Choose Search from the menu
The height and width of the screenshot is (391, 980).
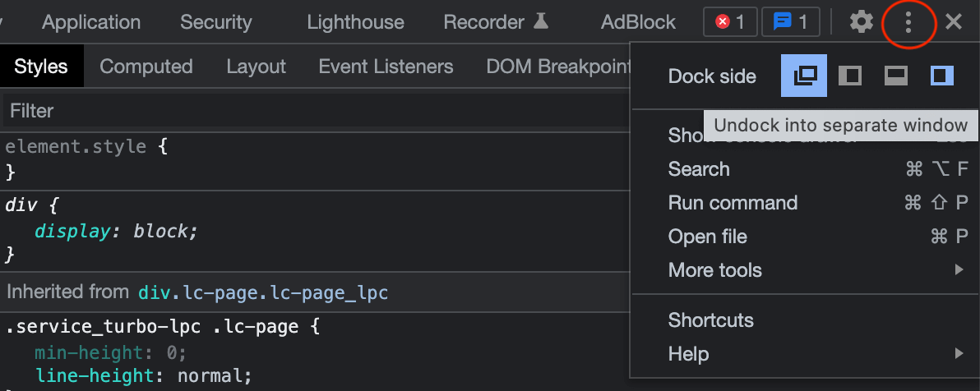[699, 169]
